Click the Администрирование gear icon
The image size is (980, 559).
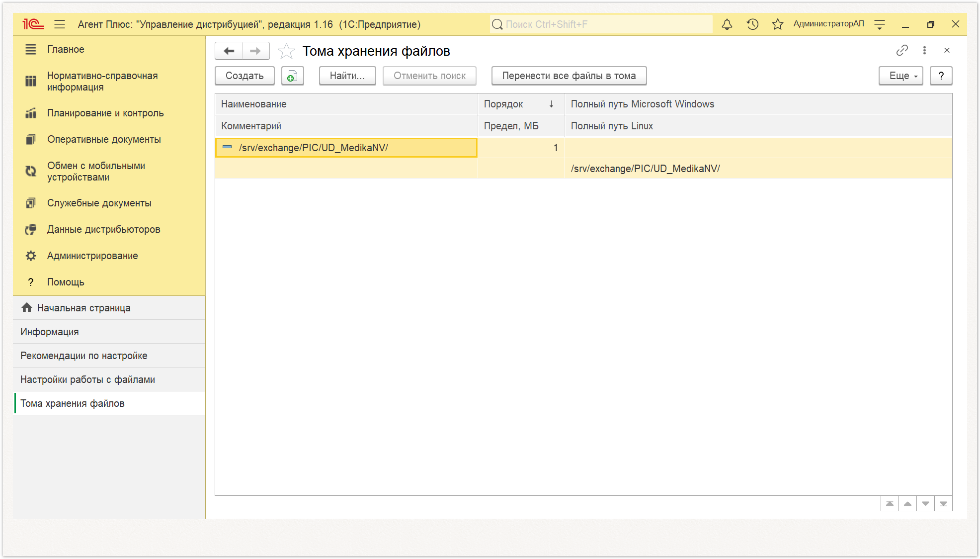coord(31,256)
